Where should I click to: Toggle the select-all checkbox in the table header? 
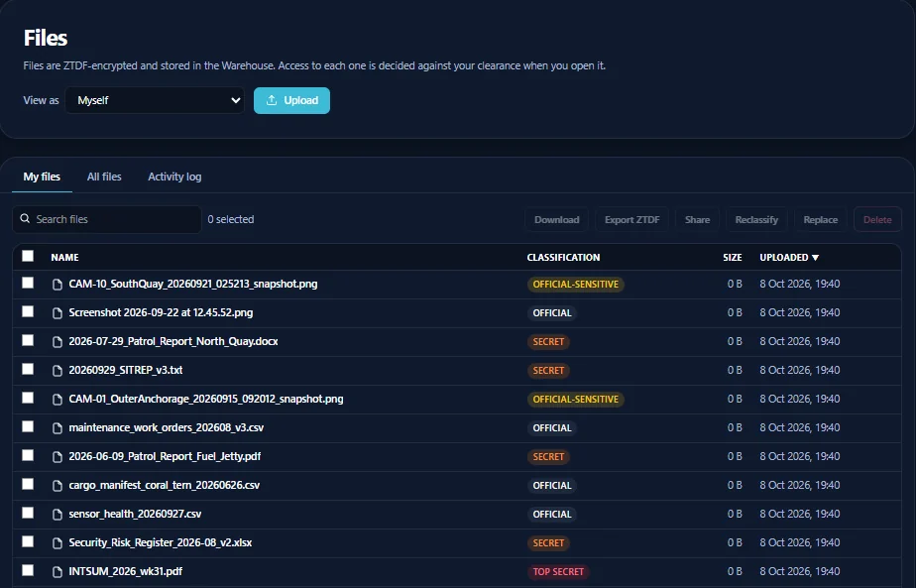[x=28, y=256]
